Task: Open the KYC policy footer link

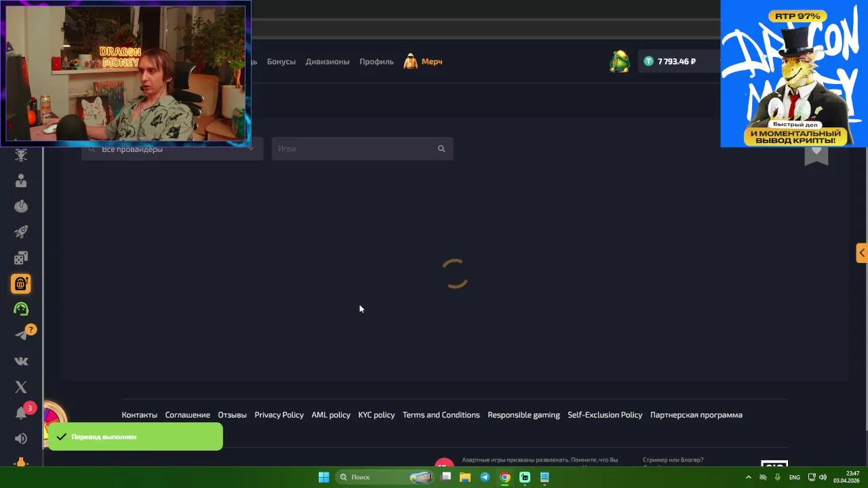Action: coord(376,415)
